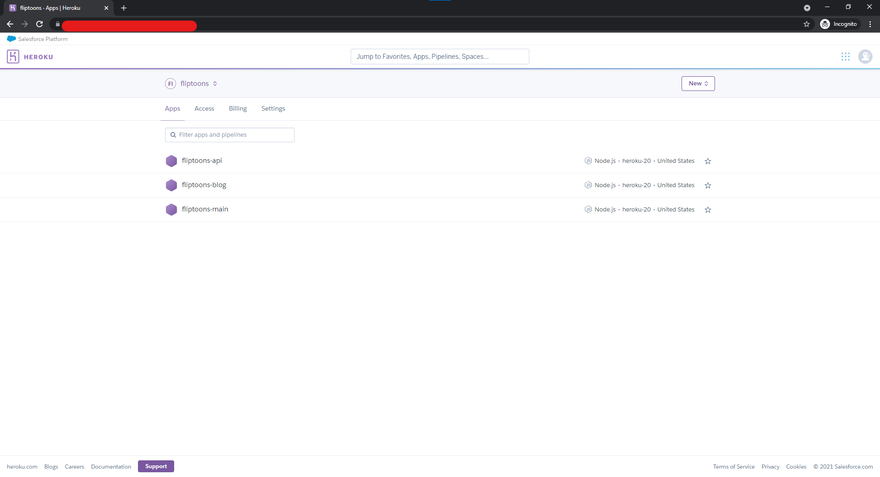Open the Chrome three-dot menu

pyautogui.click(x=870, y=24)
